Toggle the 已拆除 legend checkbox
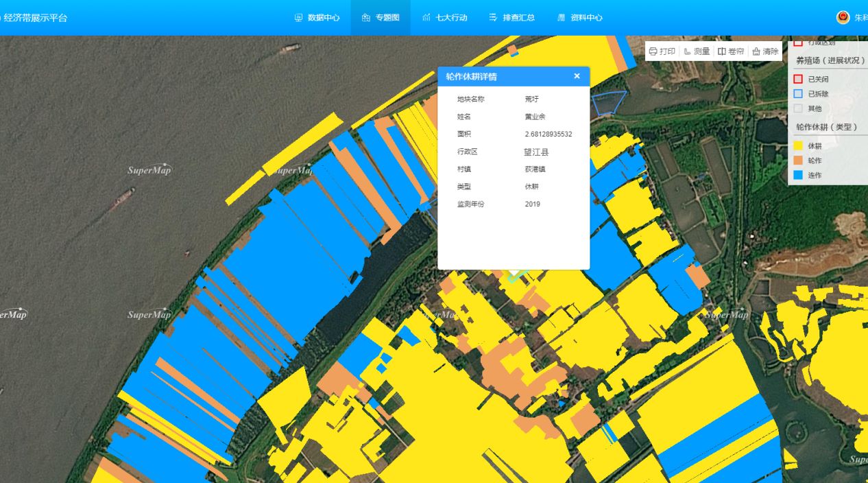Viewport: 868px width, 483px height. pos(798,94)
